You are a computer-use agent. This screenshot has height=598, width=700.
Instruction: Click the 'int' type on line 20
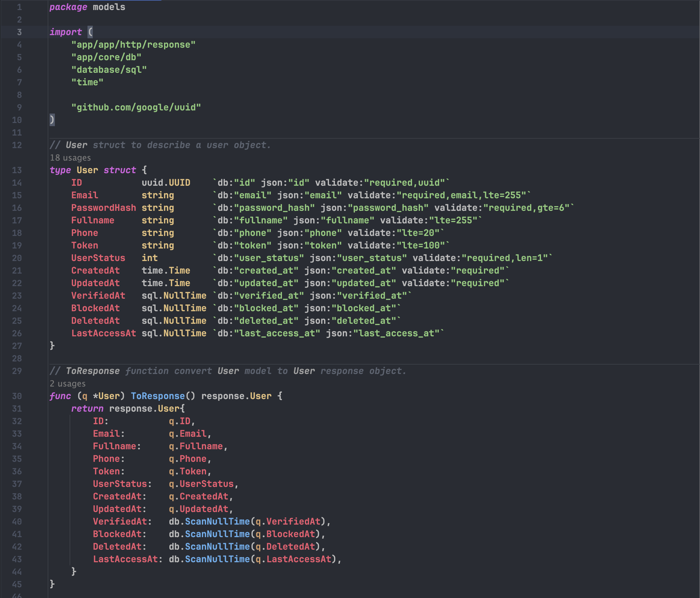(150, 258)
